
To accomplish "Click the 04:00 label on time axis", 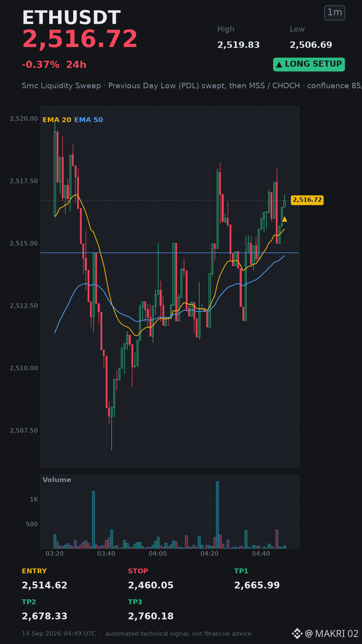I will click(x=158, y=554).
